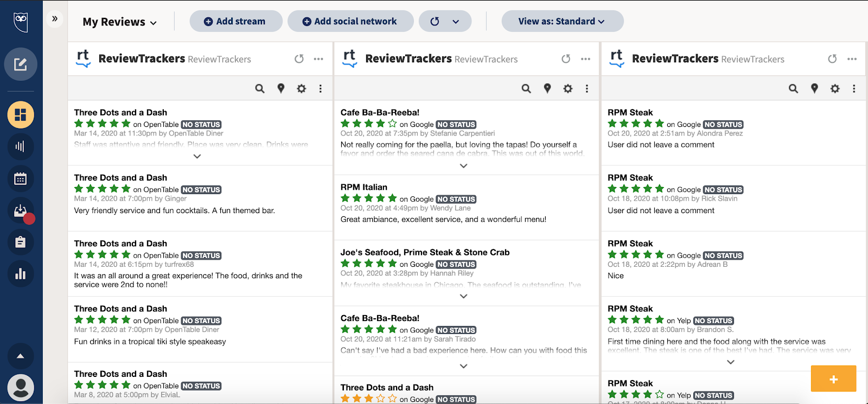Image resolution: width=868 pixels, height=404 pixels.
Task: Click star rating on Stefanie Carpentieri's review
Action: coord(369,124)
